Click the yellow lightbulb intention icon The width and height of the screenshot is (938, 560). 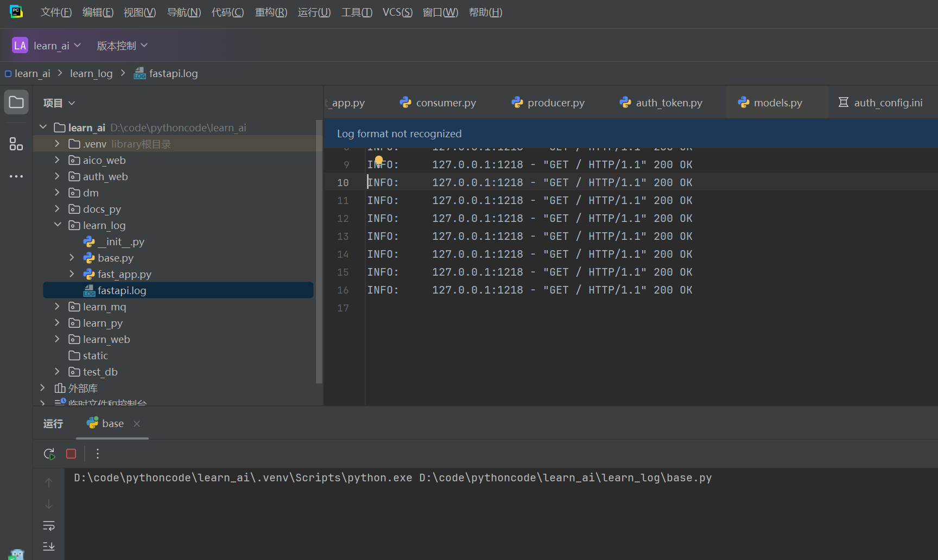pos(379,160)
